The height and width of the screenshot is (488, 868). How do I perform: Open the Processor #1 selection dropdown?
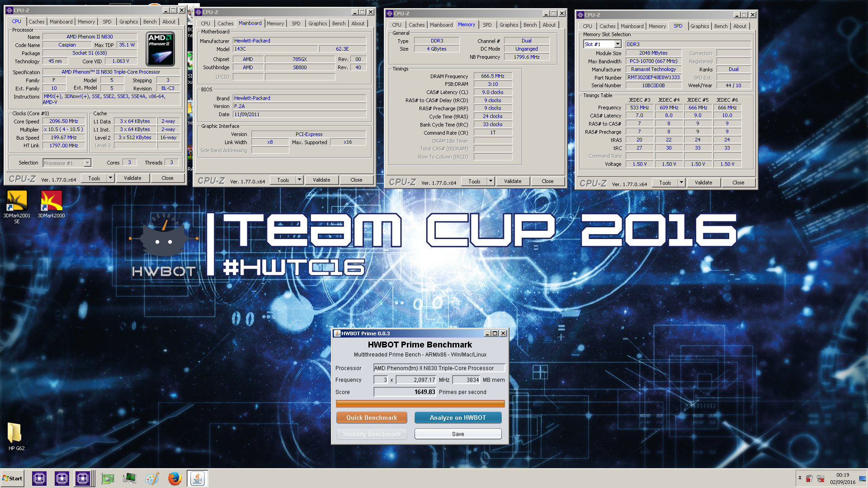click(87, 163)
